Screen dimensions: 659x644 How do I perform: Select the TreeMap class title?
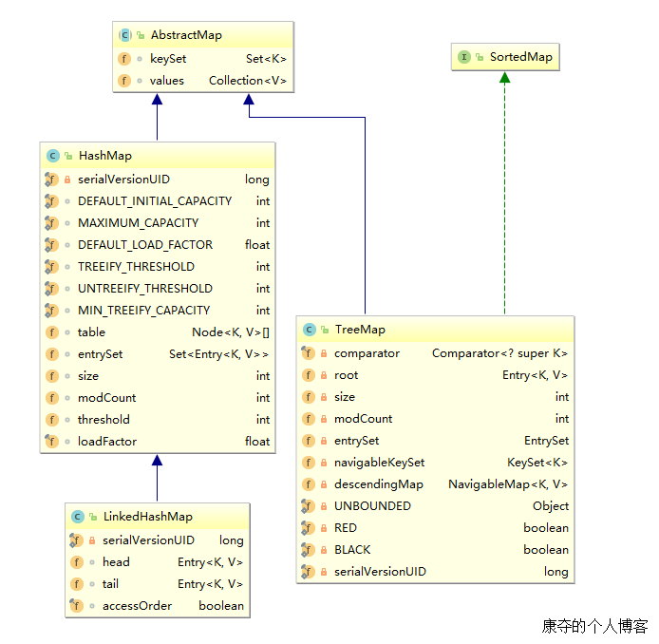[359, 330]
